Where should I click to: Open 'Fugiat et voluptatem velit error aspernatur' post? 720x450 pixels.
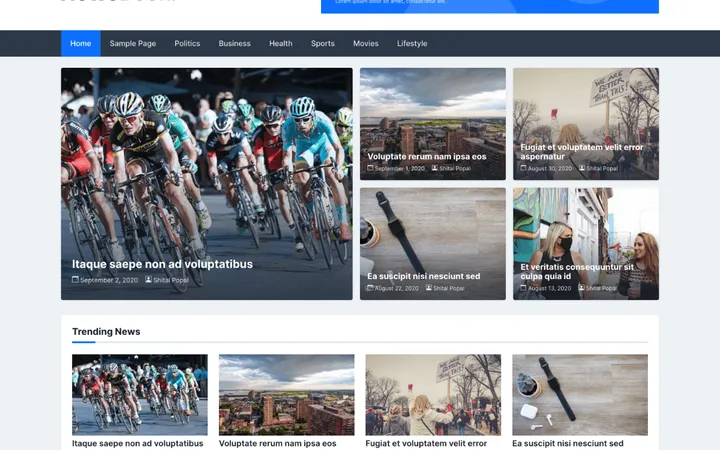582,152
